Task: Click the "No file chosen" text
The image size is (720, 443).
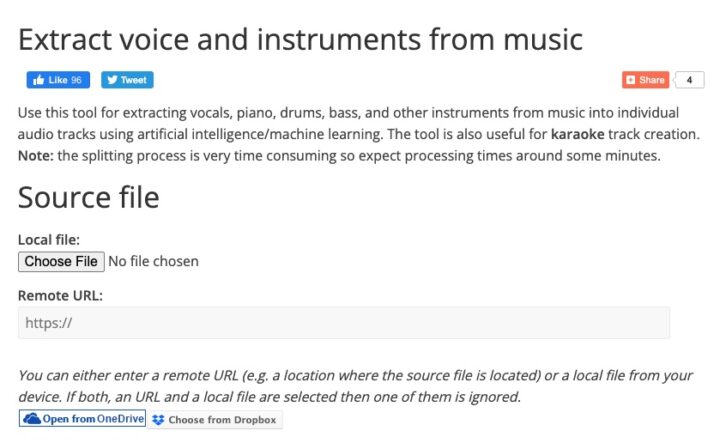Action: click(153, 261)
